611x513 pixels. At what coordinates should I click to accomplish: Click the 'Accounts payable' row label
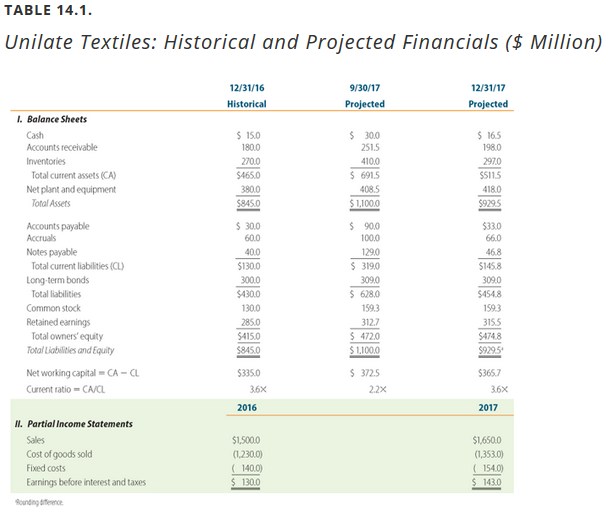point(58,226)
